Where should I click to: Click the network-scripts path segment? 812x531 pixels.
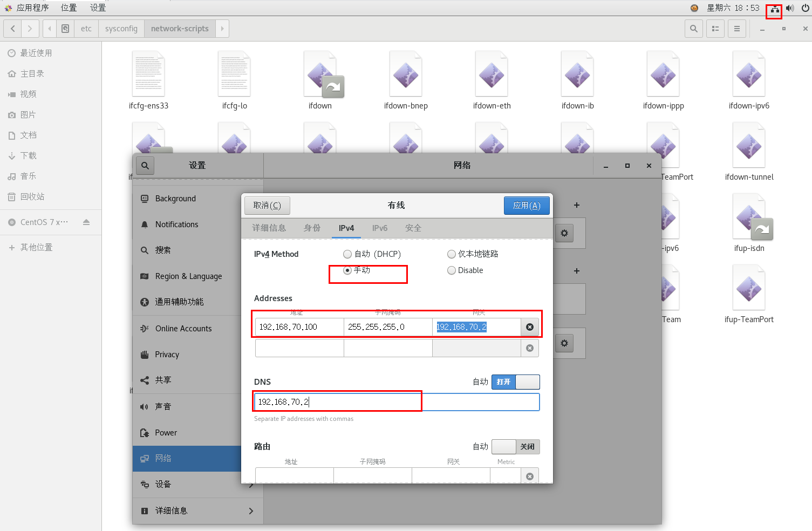coord(180,29)
